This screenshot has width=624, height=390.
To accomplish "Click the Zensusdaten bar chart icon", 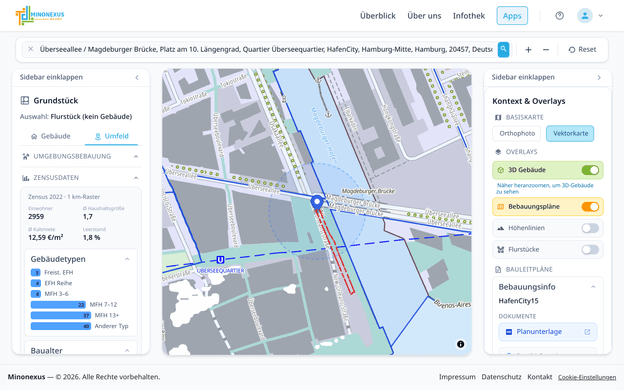I will 25,178.
